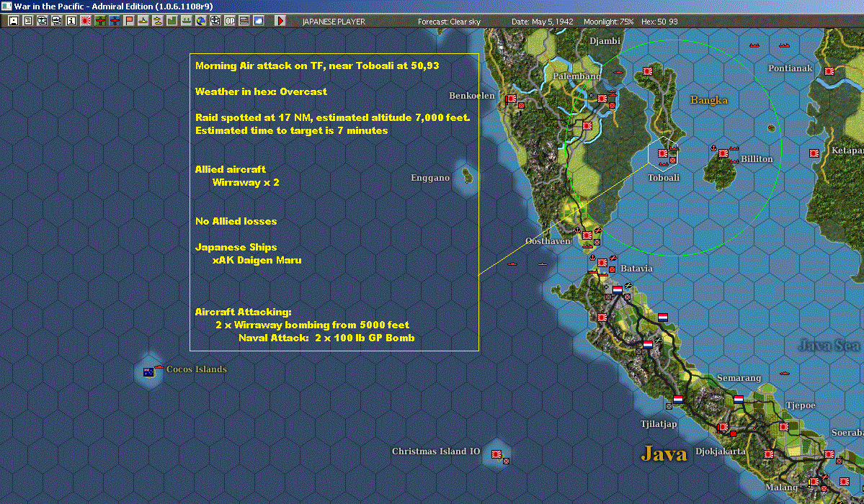Viewport: 864px width, 504px height.
Task: Click the 'Cocos Islands' map label
Action: click(x=196, y=369)
